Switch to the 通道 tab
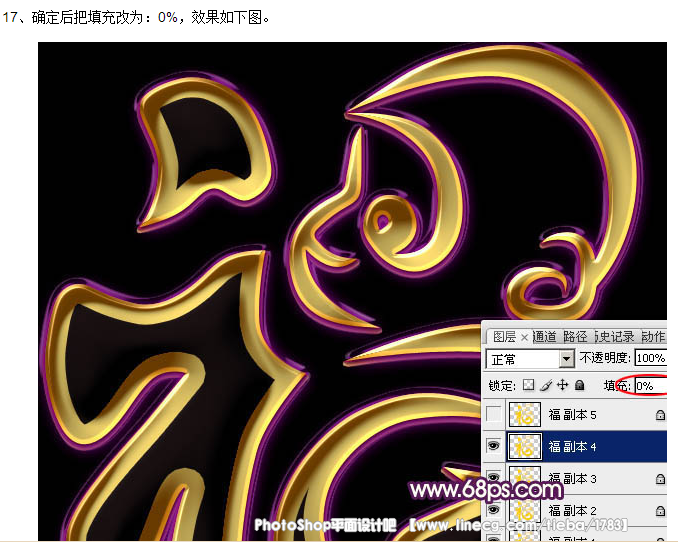Image resolution: width=678 pixels, height=542 pixels. [x=545, y=337]
